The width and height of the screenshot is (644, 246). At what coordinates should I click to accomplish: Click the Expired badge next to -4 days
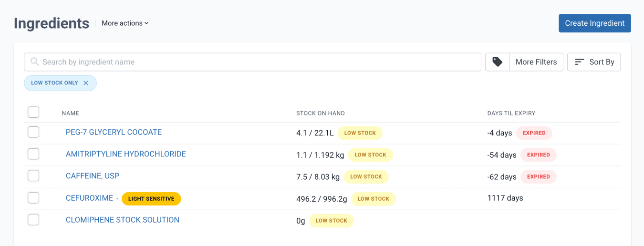534,133
